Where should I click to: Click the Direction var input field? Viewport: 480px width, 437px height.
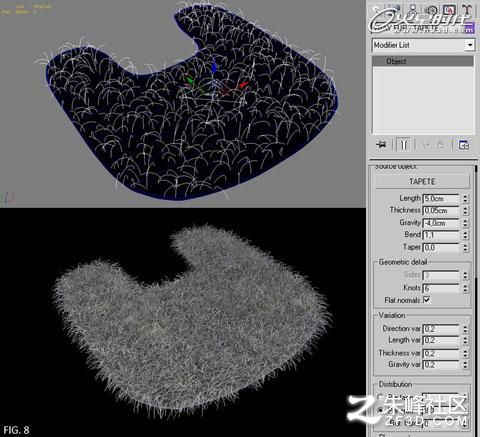[x=441, y=329]
